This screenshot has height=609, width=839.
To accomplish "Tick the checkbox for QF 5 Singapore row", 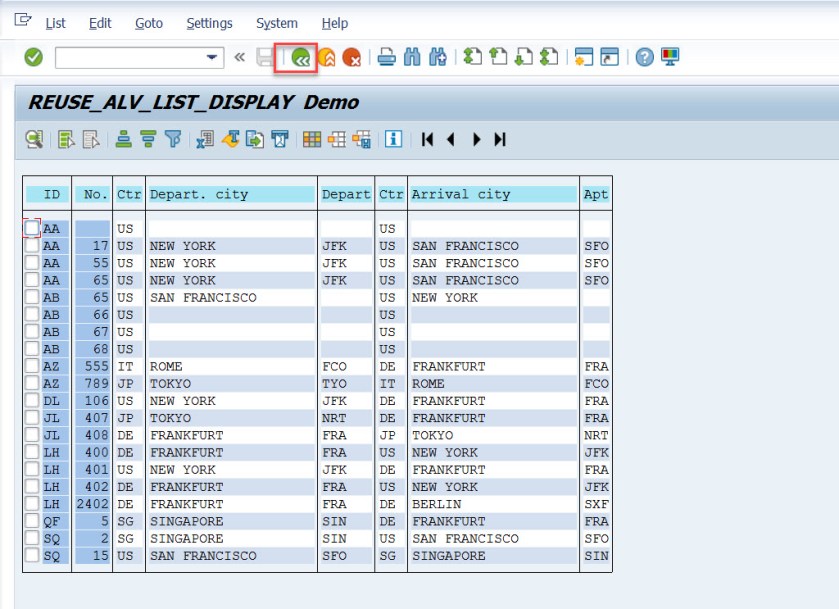I will tap(32, 521).
